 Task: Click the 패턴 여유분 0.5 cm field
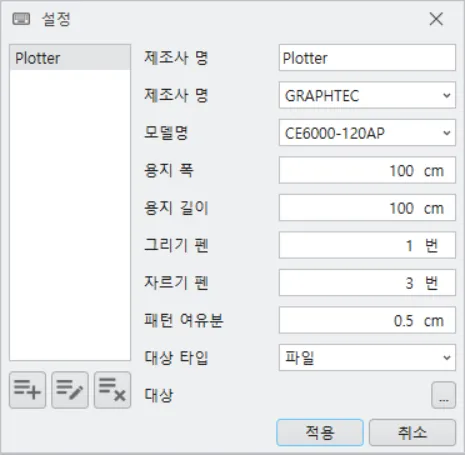[367, 320]
